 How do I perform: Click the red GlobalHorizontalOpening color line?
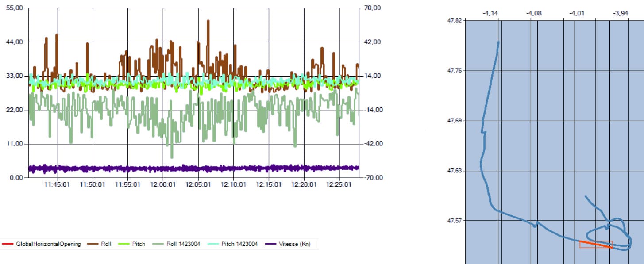coord(8,244)
